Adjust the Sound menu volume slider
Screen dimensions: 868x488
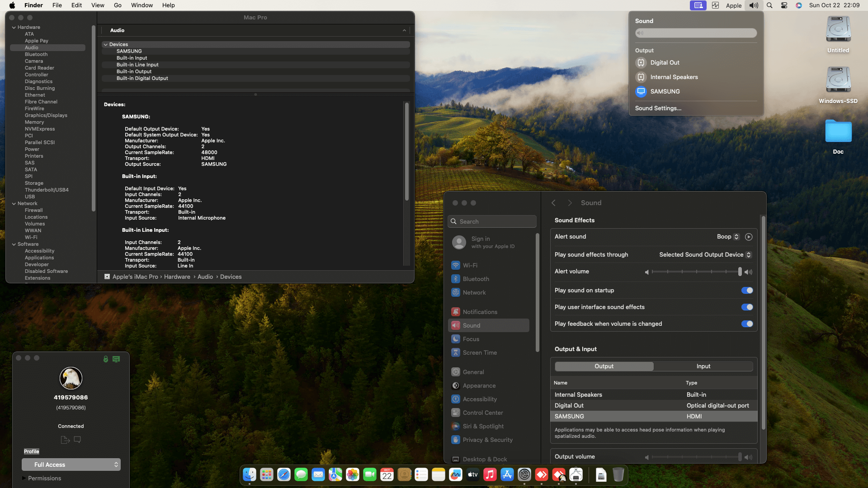point(696,33)
